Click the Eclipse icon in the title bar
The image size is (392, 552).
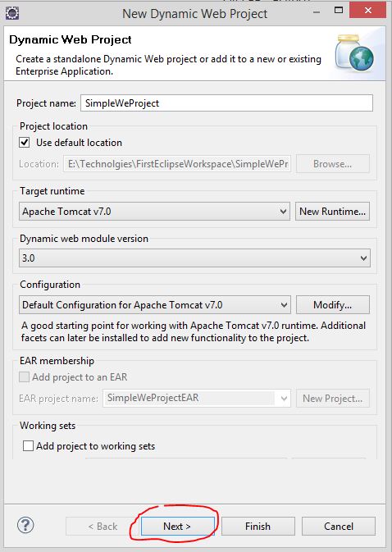12,13
